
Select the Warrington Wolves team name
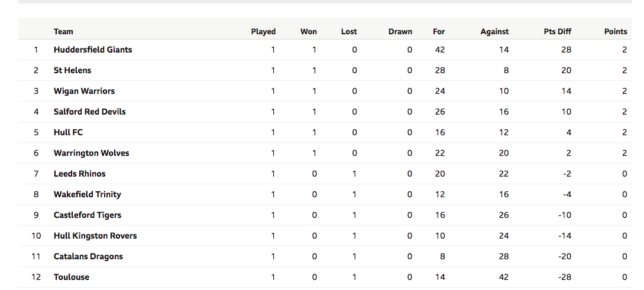tap(91, 153)
